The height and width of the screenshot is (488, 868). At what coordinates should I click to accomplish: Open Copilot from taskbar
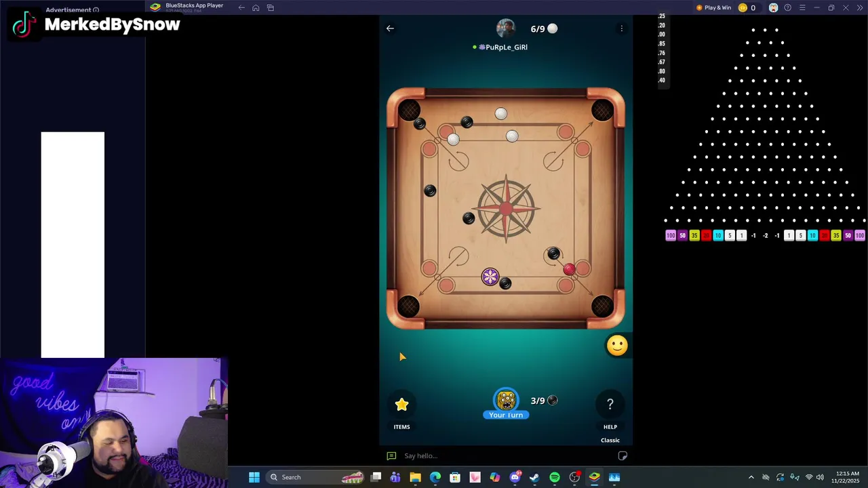pyautogui.click(x=494, y=477)
